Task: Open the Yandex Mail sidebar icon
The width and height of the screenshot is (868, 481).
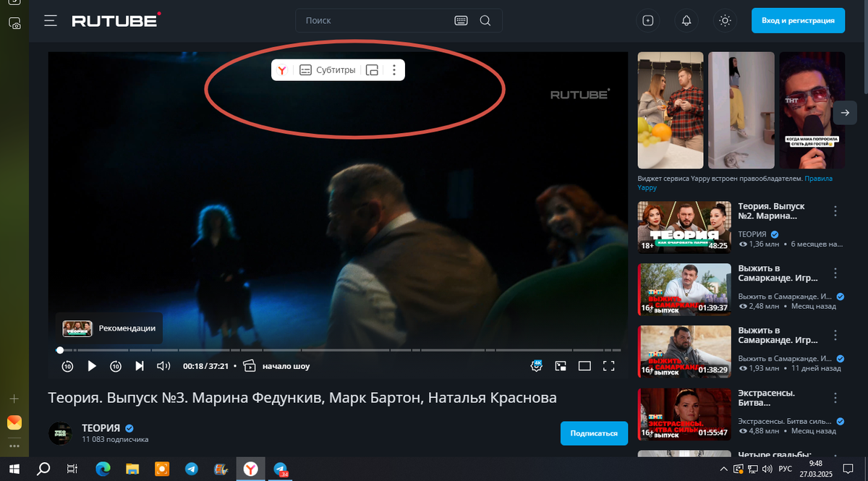Action: (14, 422)
